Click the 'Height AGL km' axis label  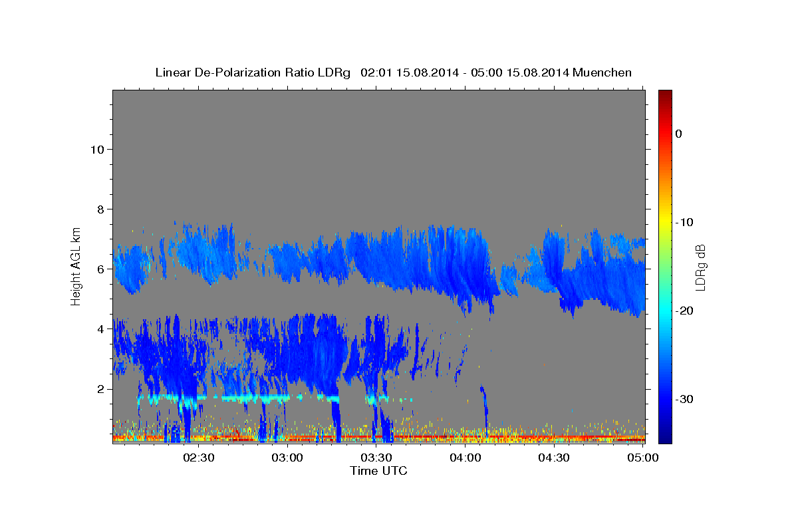[76, 265]
